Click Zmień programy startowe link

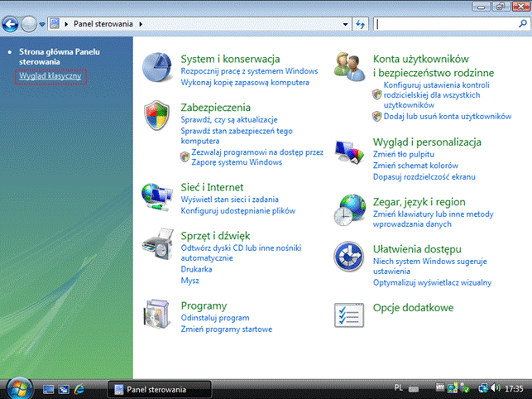click(x=227, y=329)
